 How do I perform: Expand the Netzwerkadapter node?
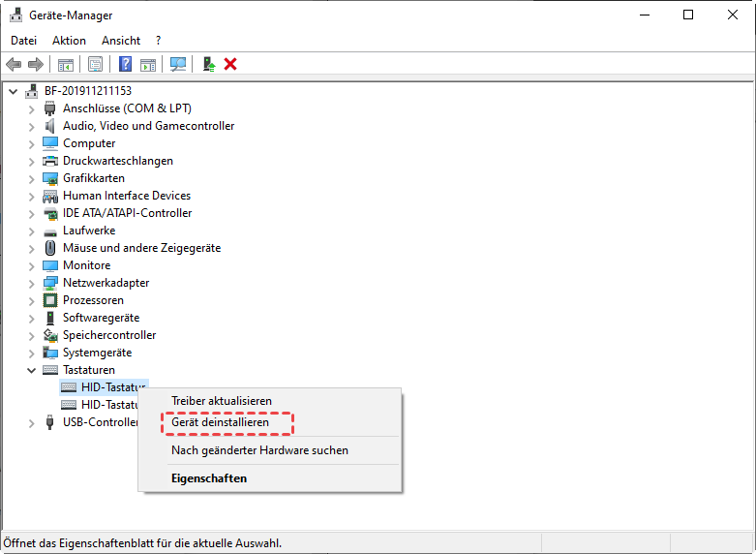tap(32, 283)
